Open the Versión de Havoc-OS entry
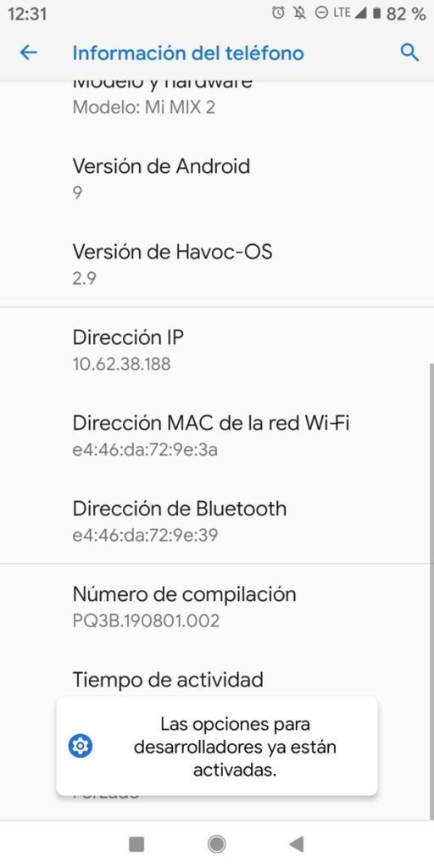 (x=217, y=264)
